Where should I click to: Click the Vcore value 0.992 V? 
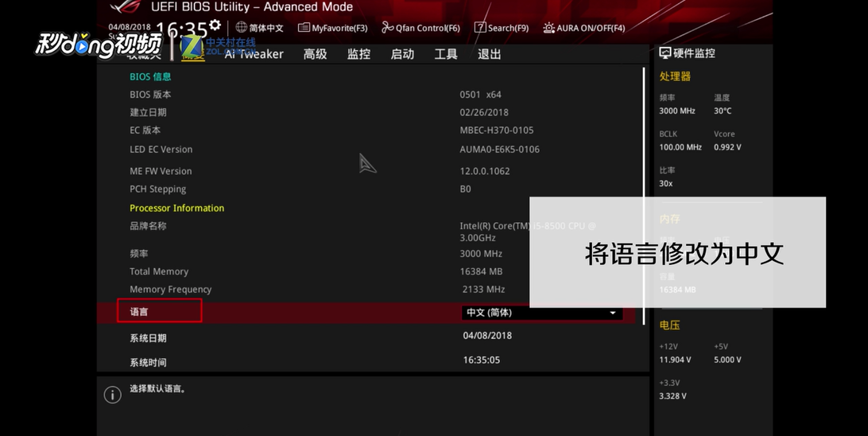click(x=727, y=147)
